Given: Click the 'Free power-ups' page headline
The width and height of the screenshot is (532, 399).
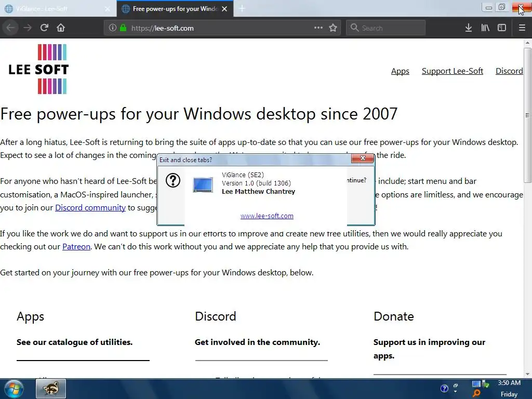Looking at the screenshot, I should [199, 114].
